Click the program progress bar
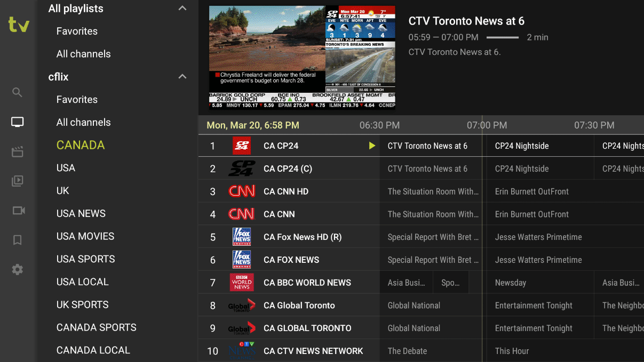644x362 pixels. tap(502, 37)
